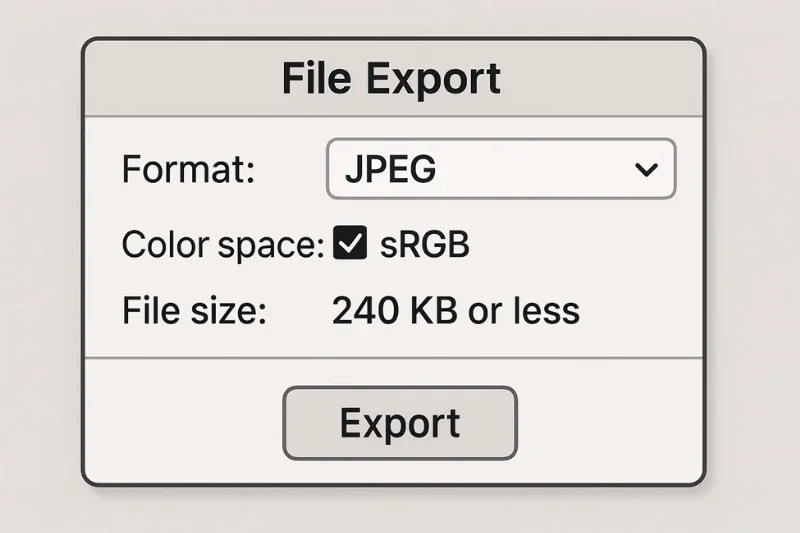This screenshot has height=533, width=800.
Task: Click the "240 KB or less" value
Action: [x=455, y=311]
